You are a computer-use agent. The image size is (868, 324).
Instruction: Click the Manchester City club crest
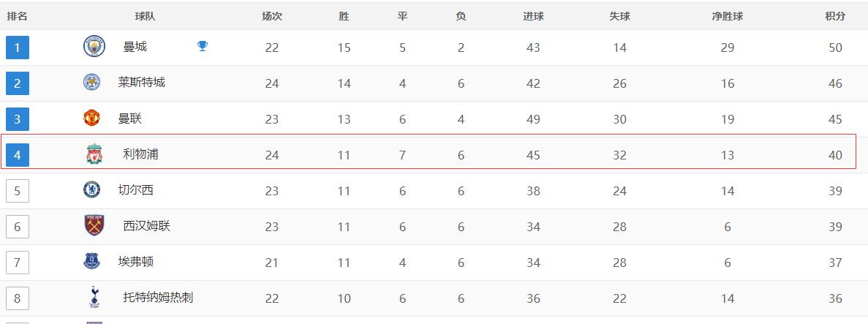pyautogui.click(x=94, y=46)
